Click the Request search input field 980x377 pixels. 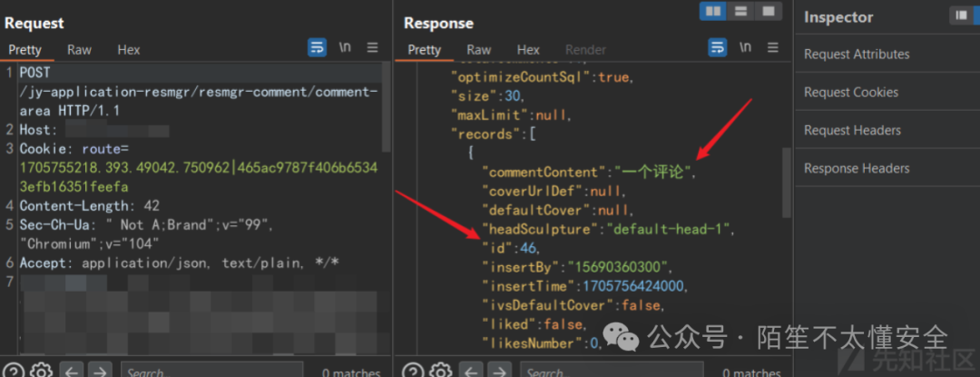coord(211,370)
